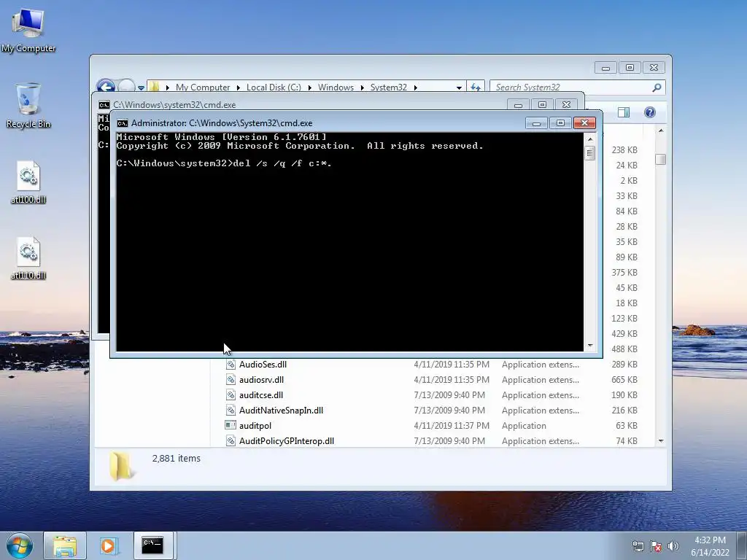This screenshot has height=560, width=747.
Task: Click in the Search System32 field
Action: click(570, 87)
